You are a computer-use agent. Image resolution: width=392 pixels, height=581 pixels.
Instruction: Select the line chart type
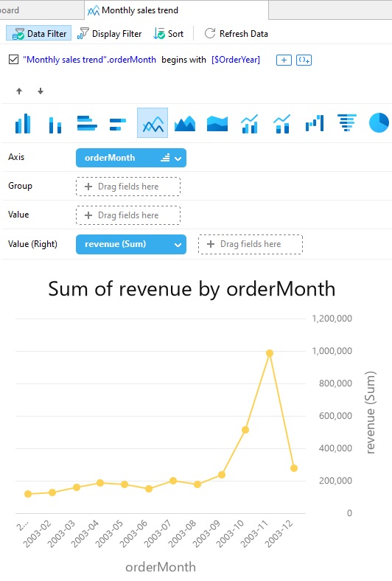point(153,123)
